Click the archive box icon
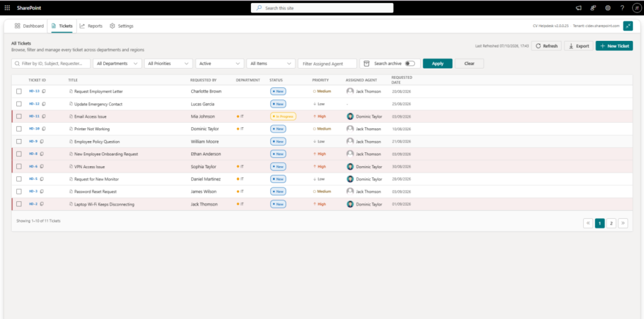Screen dimensions: 644x319 (367, 64)
